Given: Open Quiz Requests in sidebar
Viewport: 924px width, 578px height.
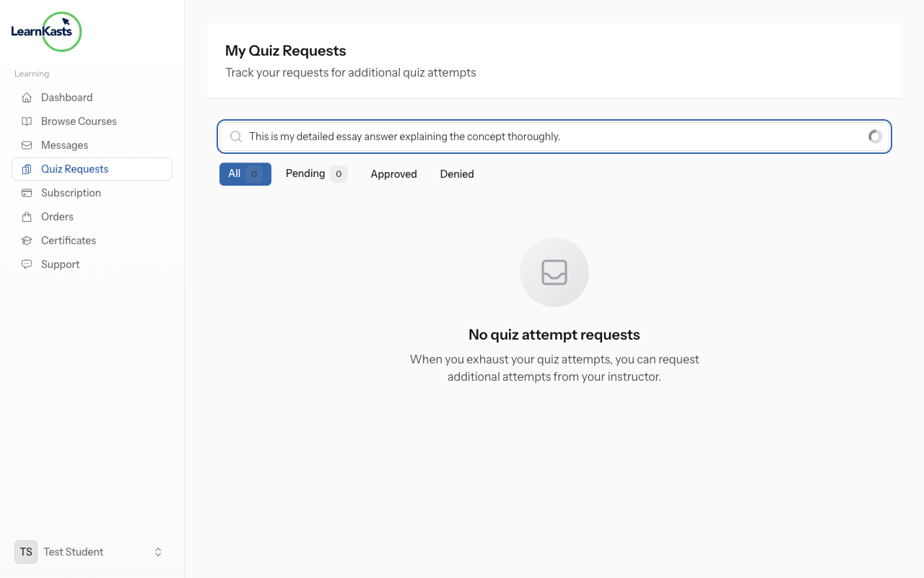Looking at the screenshot, I should (74, 169).
